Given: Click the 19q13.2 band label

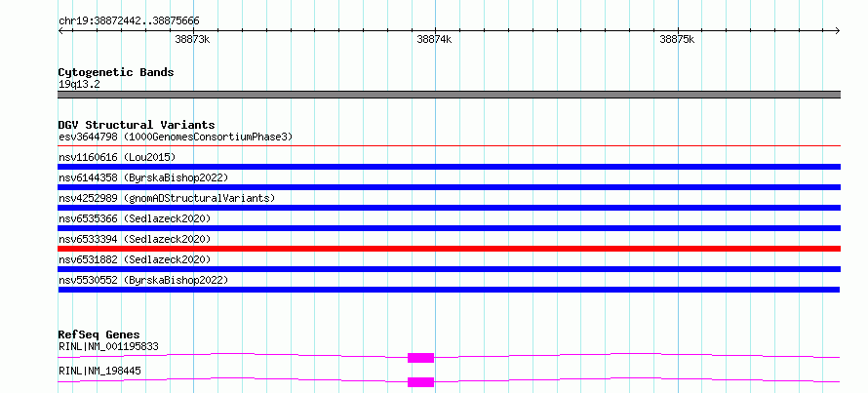Looking at the screenshot, I should pyautogui.click(x=79, y=85).
